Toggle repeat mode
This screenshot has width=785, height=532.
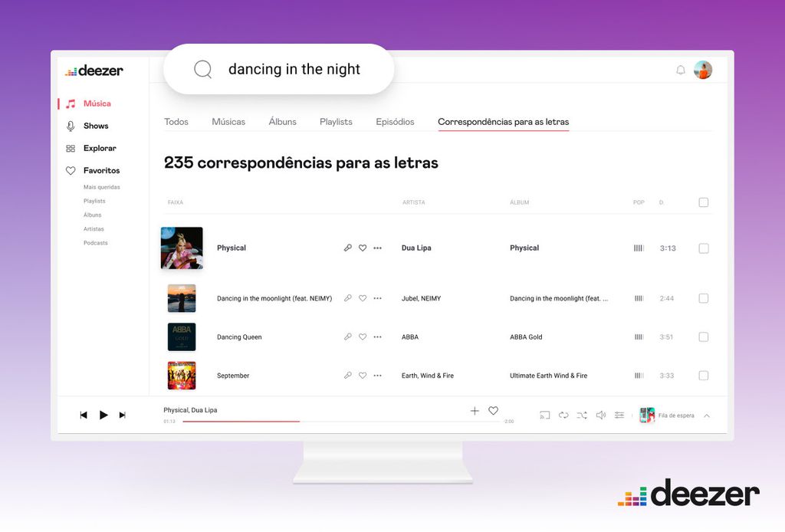[563, 415]
